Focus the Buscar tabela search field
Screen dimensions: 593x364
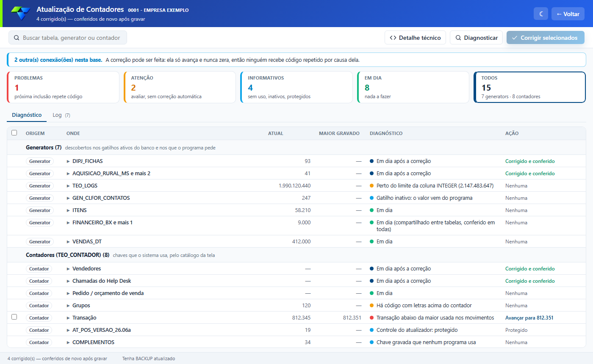coord(68,38)
